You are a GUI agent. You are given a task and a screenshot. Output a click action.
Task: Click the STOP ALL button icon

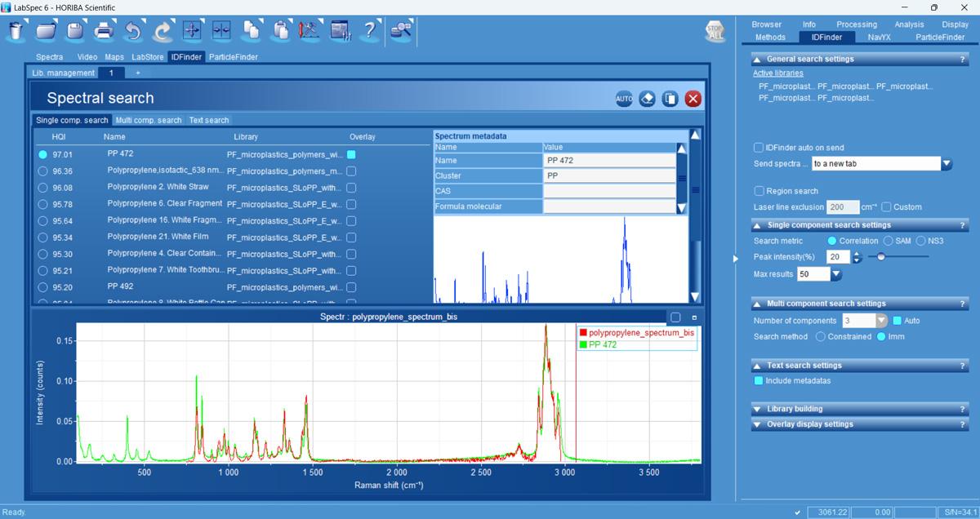[x=715, y=32]
